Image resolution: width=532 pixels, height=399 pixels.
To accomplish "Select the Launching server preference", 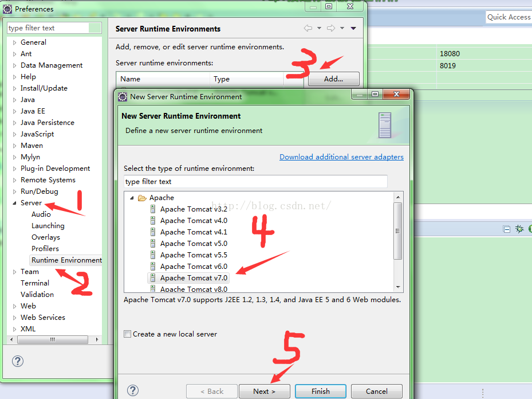I will pyautogui.click(x=48, y=226).
